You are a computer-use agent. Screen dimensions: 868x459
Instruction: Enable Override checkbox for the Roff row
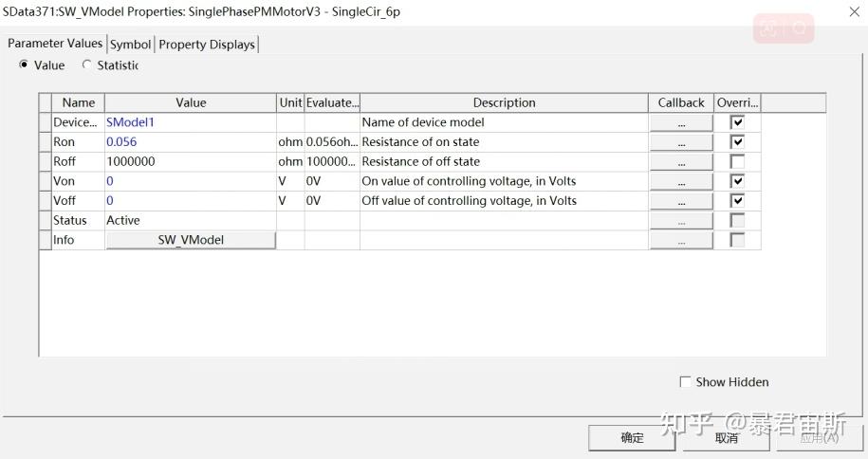click(737, 162)
